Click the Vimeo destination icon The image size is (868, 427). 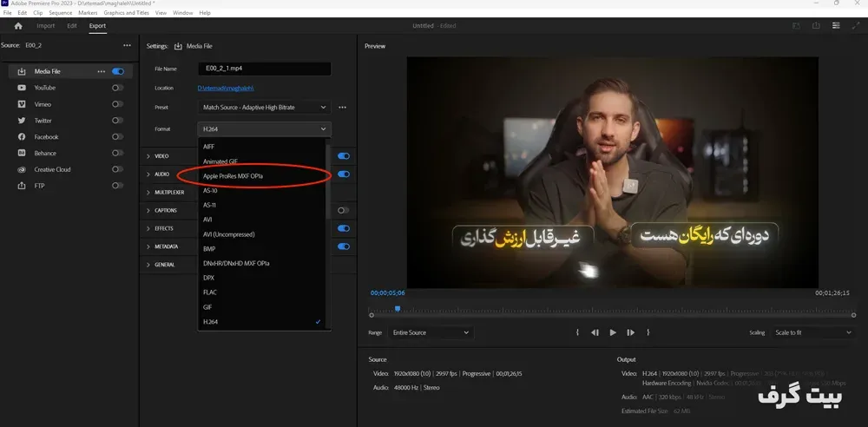22,104
